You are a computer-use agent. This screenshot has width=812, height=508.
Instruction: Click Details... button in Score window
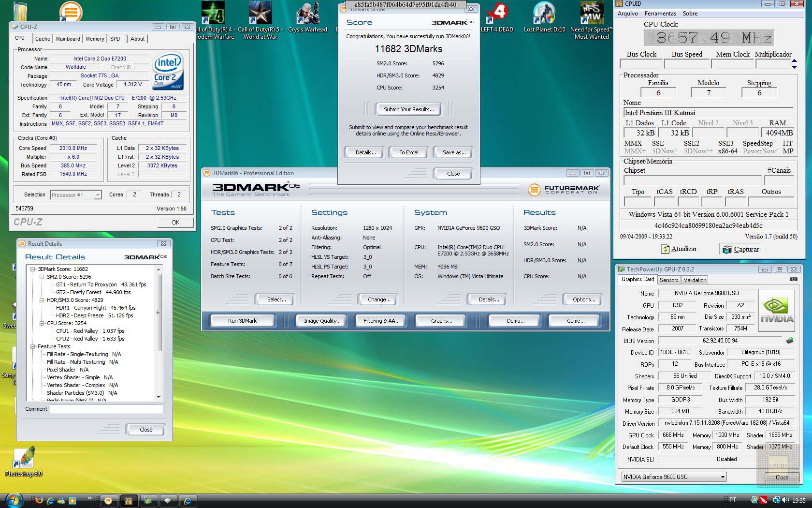[x=365, y=152]
